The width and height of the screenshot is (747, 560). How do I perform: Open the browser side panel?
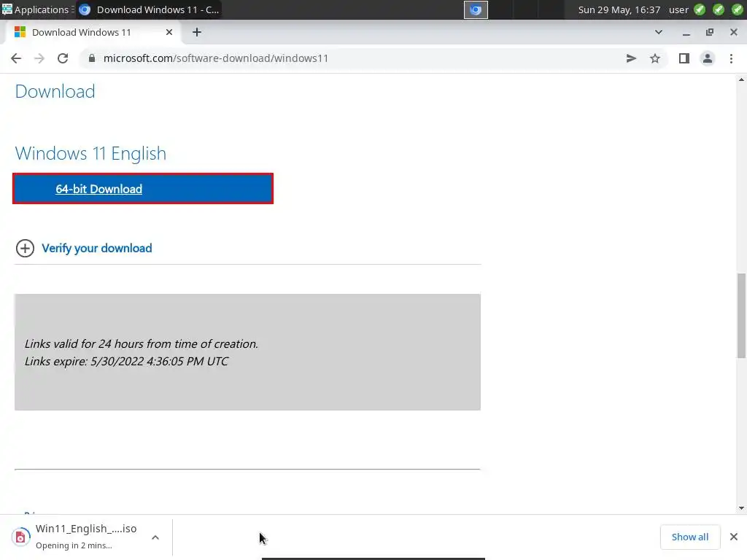pos(684,58)
